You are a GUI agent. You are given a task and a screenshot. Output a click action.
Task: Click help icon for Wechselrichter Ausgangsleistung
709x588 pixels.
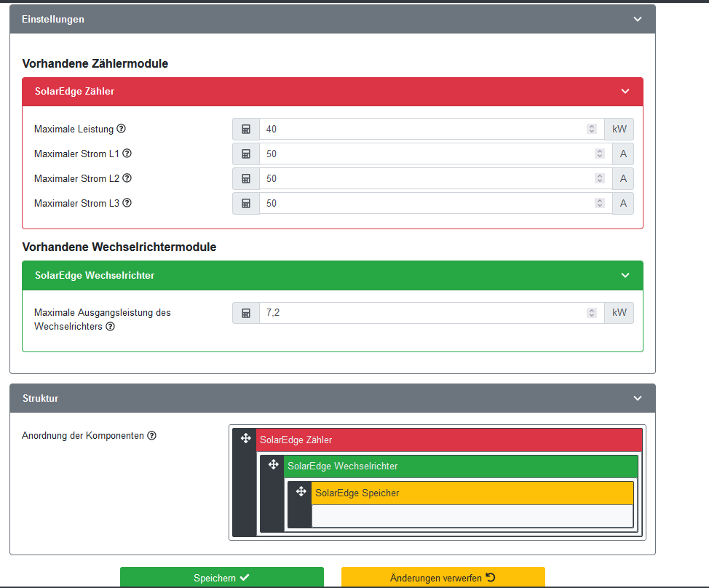[x=110, y=327]
